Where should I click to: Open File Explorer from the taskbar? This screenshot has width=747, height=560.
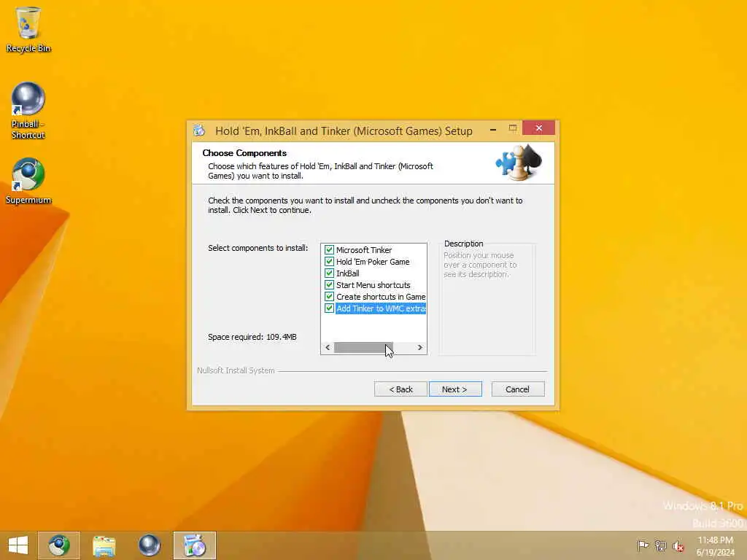pyautogui.click(x=104, y=545)
